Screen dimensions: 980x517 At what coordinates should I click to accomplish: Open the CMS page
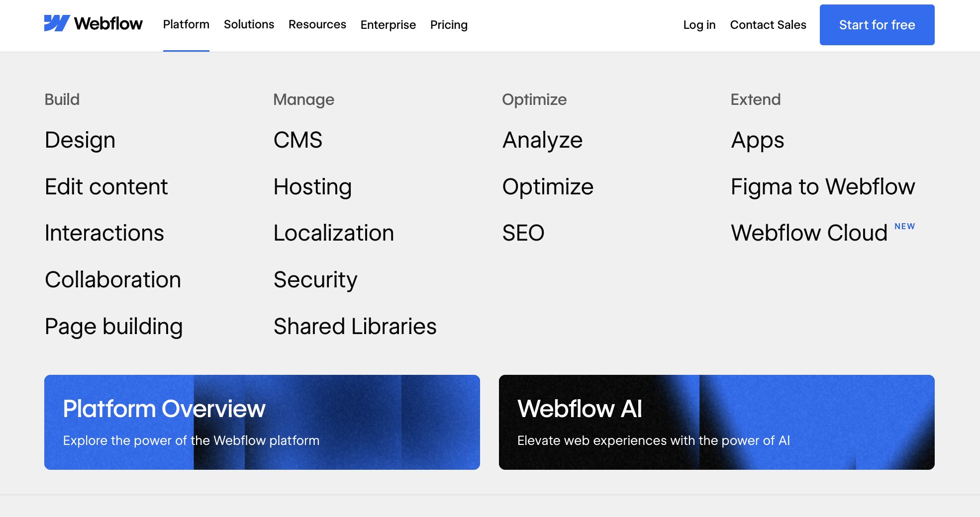click(297, 140)
